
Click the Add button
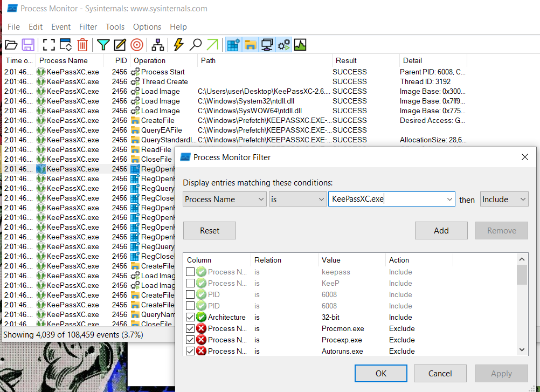tap(441, 231)
